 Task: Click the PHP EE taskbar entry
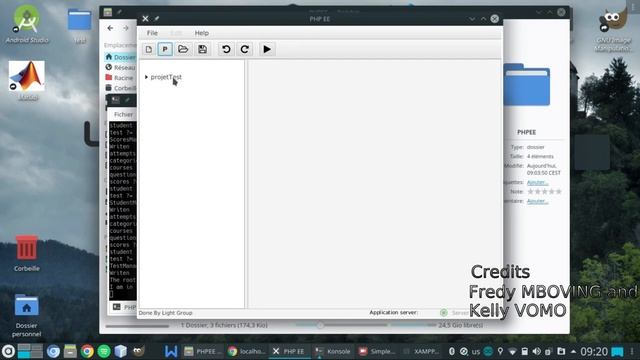290,351
